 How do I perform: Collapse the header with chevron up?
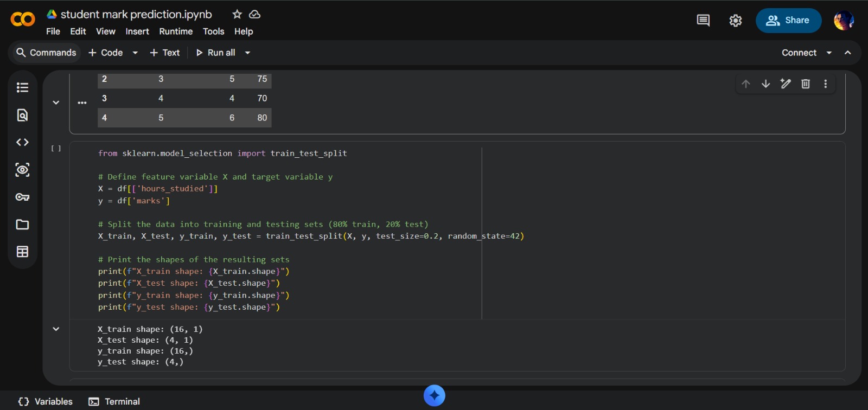848,53
